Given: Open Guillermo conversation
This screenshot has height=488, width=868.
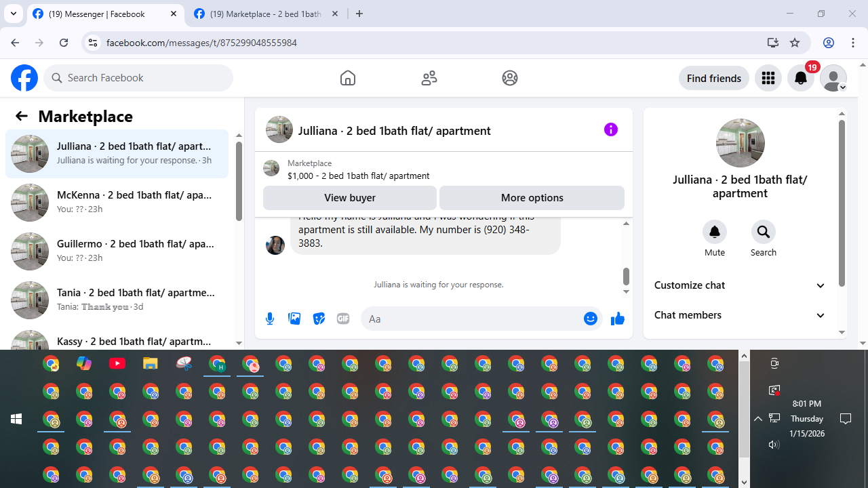Looking at the screenshot, I should click(117, 251).
